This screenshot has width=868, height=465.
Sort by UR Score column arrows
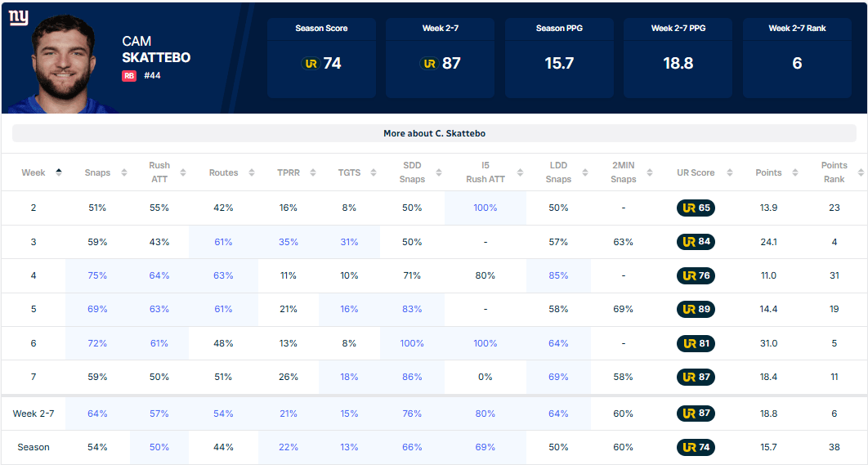click(730, 172)
